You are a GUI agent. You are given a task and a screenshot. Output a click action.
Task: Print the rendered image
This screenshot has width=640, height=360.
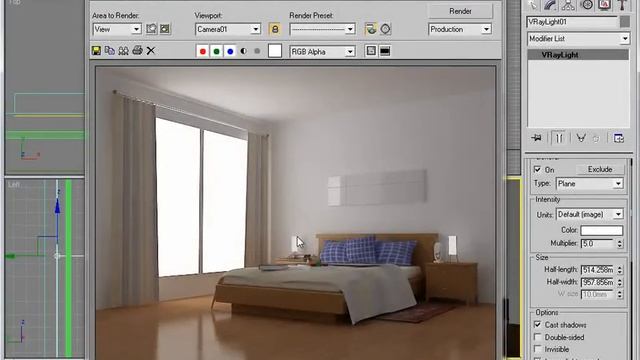click(138, 51)
